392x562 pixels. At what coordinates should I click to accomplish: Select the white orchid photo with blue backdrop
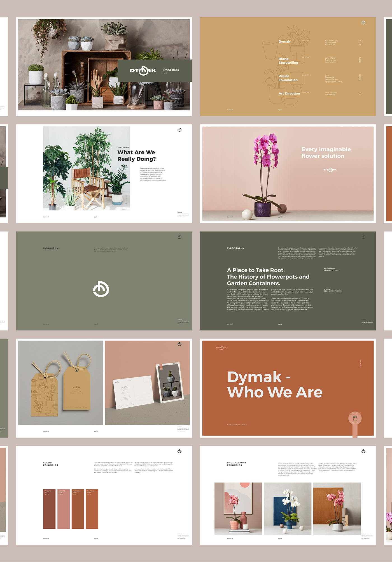click(288, 508)
